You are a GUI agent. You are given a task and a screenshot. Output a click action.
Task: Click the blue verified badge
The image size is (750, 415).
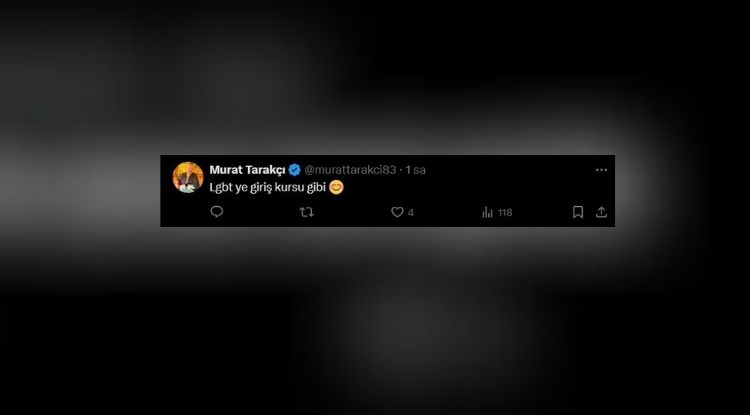[294, 170]
